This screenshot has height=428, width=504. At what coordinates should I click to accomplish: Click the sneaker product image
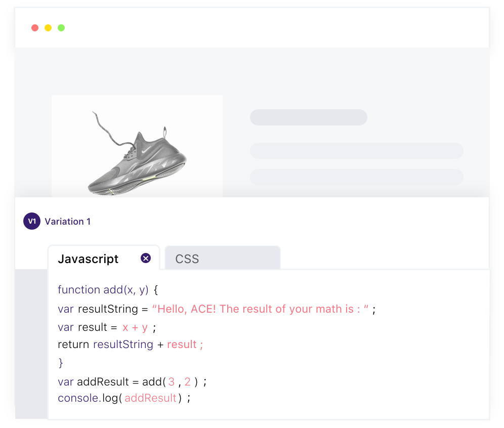(x=137, y=146)
